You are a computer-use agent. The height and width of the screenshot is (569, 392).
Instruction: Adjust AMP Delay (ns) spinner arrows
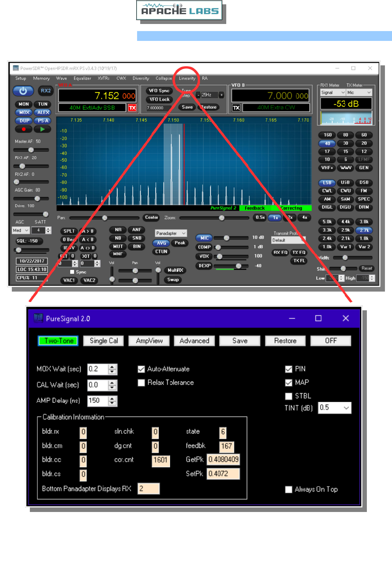pos(112,401)
